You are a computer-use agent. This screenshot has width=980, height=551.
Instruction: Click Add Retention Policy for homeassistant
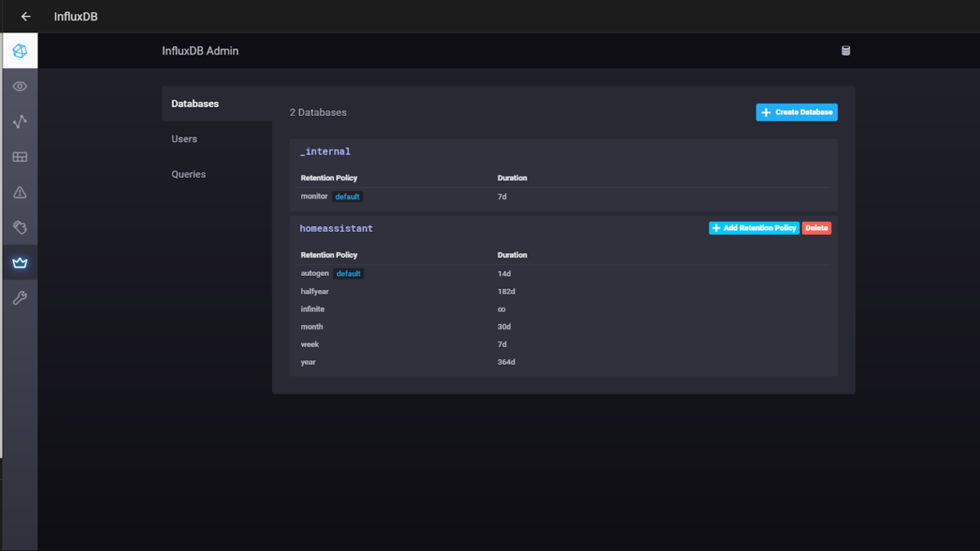point(754,228)
